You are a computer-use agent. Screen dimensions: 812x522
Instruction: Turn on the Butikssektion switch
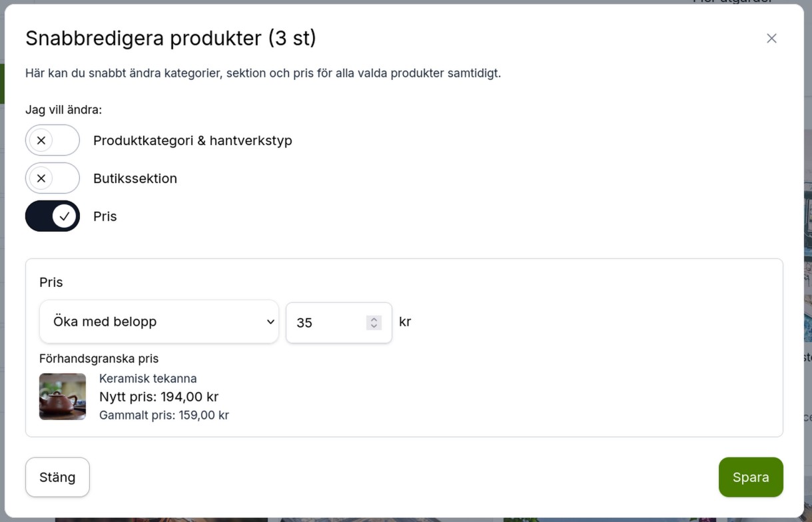point(52,178)
